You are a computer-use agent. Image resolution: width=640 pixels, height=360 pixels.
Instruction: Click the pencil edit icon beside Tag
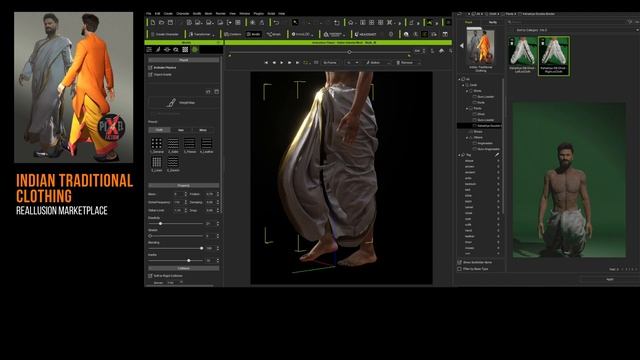pyautogui.click(x=497, y=155)
